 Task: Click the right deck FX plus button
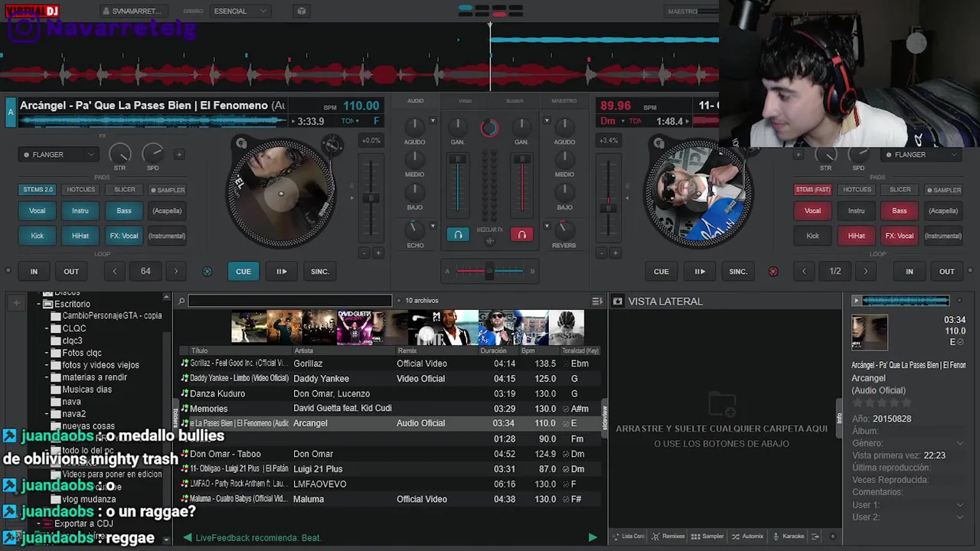pos(798,154)
